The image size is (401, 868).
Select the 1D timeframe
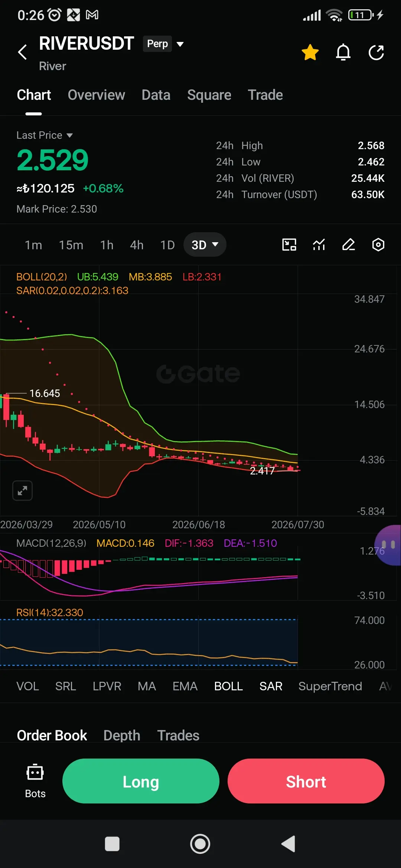(167, 245)
